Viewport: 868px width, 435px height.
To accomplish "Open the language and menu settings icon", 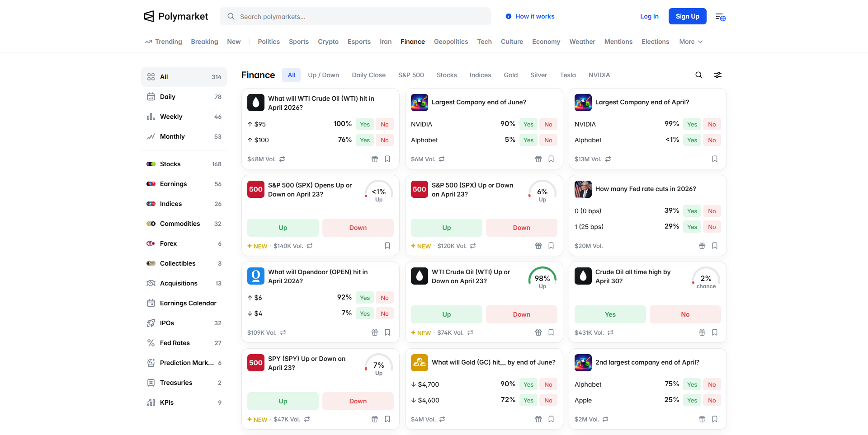I will point(720,17).
